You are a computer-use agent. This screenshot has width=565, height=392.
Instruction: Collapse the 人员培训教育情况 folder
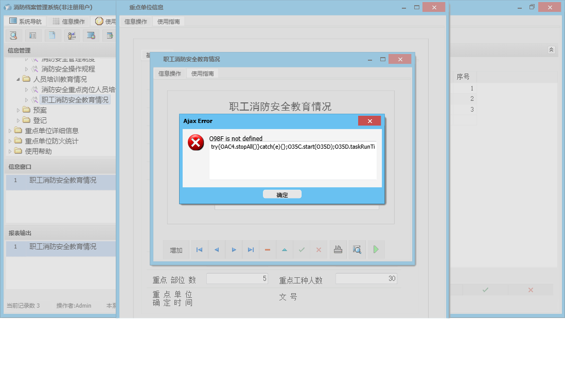click(17, 79)
